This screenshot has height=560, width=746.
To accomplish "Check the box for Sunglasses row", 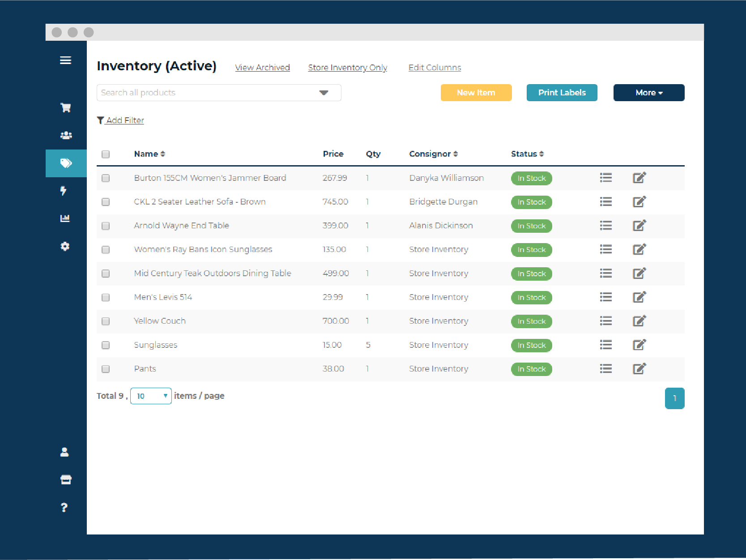I will pyautogui.click(x=106, y=345).
